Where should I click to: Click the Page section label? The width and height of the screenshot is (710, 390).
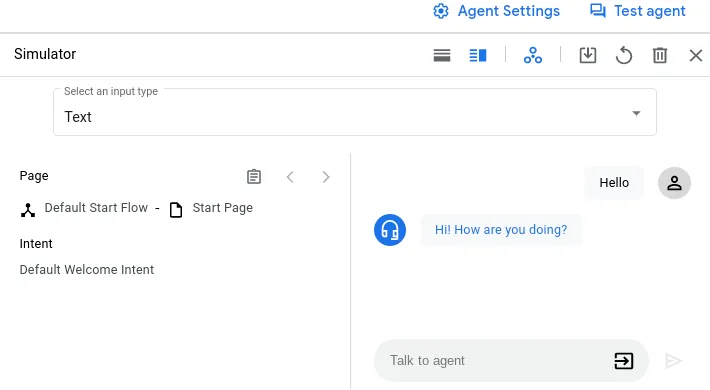(x=34, y=176)
